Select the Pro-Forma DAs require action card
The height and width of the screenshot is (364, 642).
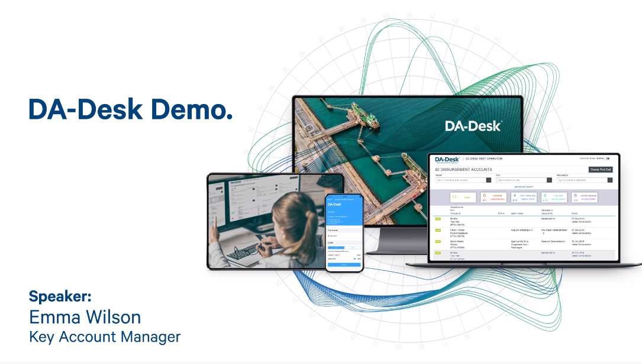[x=524, y=197]
